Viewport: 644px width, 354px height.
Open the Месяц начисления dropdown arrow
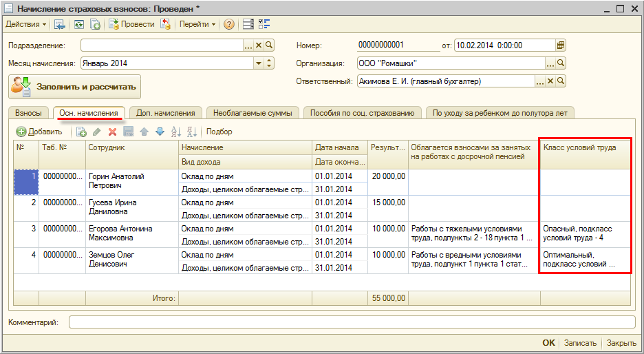coord(259,63)
